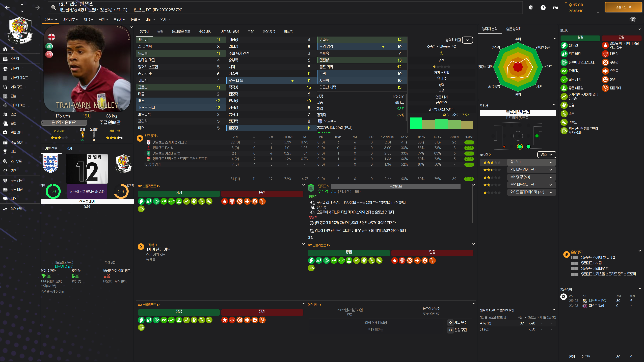644x362 pixels.
Task: Open the 강조 highlight dropdown
Action: pyautogui.click(x=547, y=154)
